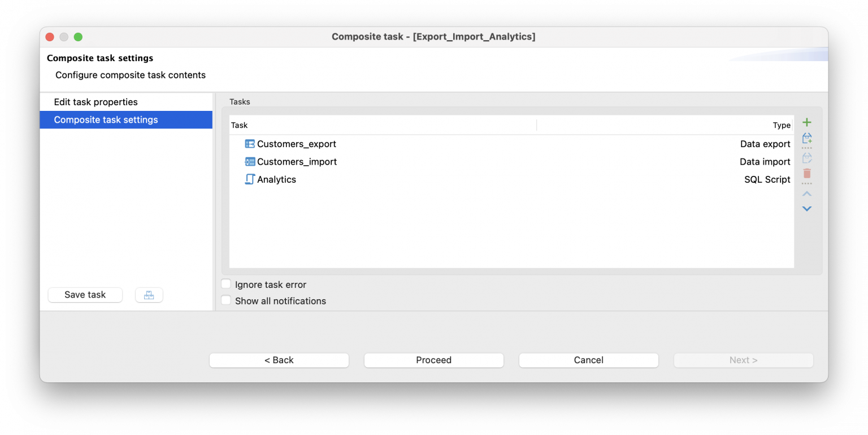Screen dimensions: 868x435
Task: Click the Save task button
Action: point(85,295)
